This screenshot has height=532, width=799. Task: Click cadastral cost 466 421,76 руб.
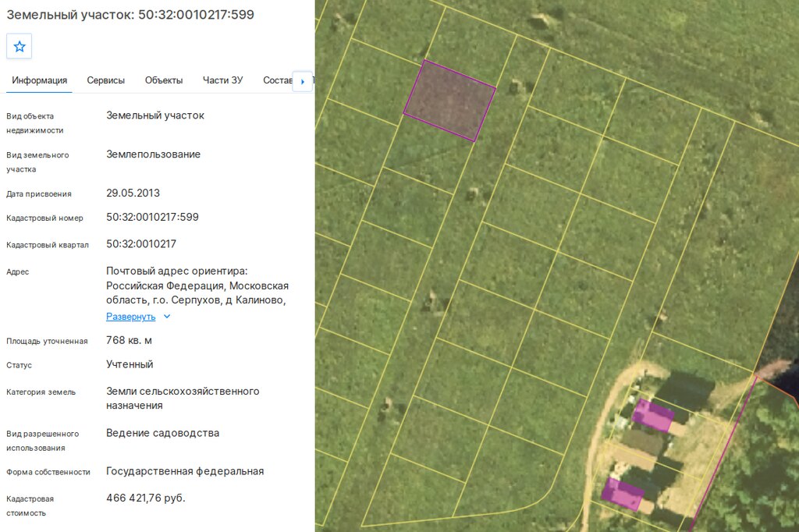(146, 498)
